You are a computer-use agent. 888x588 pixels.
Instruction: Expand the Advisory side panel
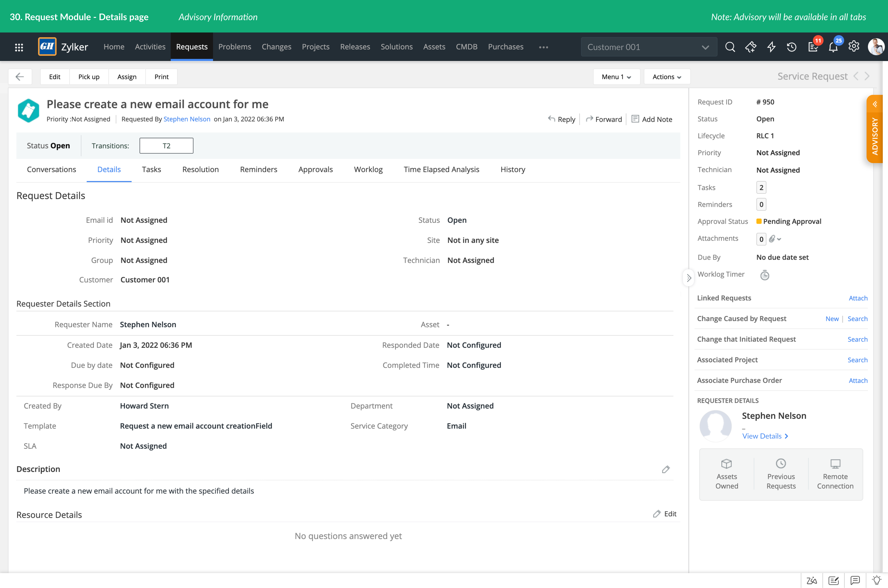coord(875,129)
